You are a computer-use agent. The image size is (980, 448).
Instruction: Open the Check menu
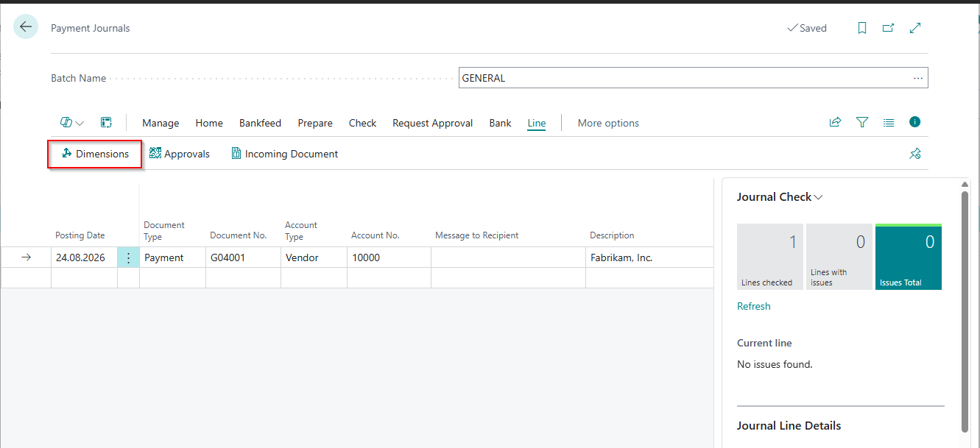click(362, 123)
